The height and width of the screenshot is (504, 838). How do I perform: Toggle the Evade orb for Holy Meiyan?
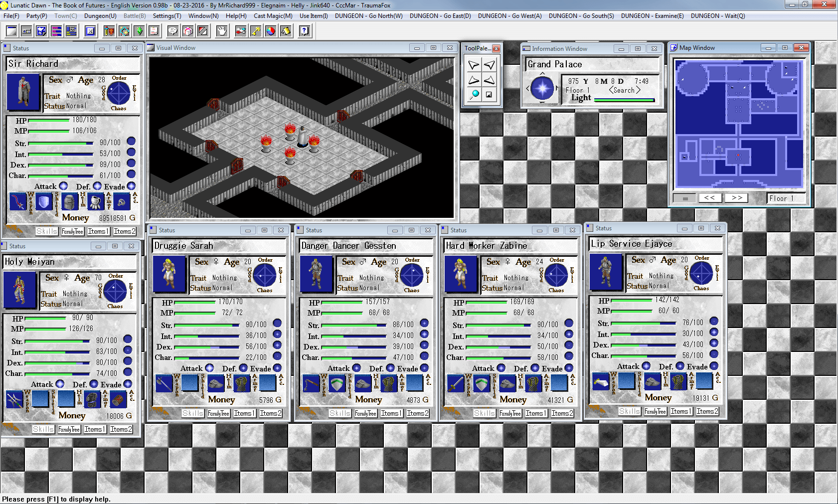128,384
